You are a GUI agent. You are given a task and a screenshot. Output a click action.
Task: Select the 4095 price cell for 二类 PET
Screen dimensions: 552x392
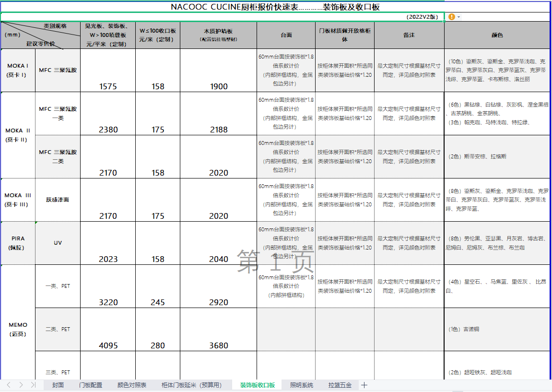tap(108, 330)
